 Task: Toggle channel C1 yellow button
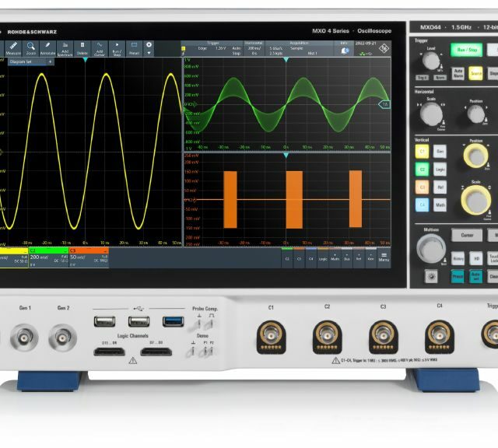point(422,150)
